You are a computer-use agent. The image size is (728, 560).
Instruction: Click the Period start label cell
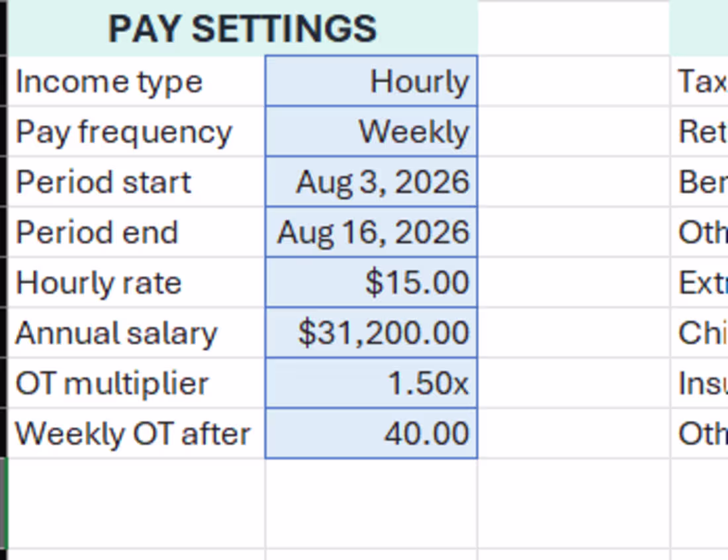[x=136, y=181]
